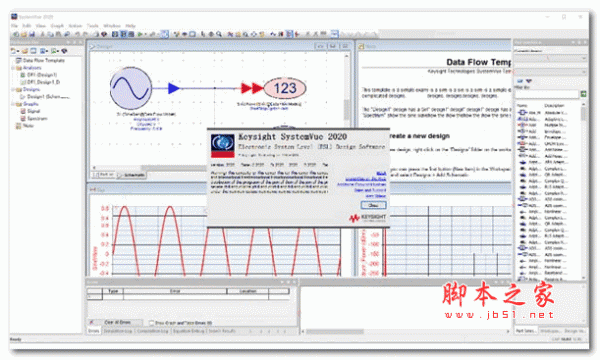Viewport: 600px width, 360px height.
Task: Click the Name column header in Part Selector
Action: click(x=522, y=105)
